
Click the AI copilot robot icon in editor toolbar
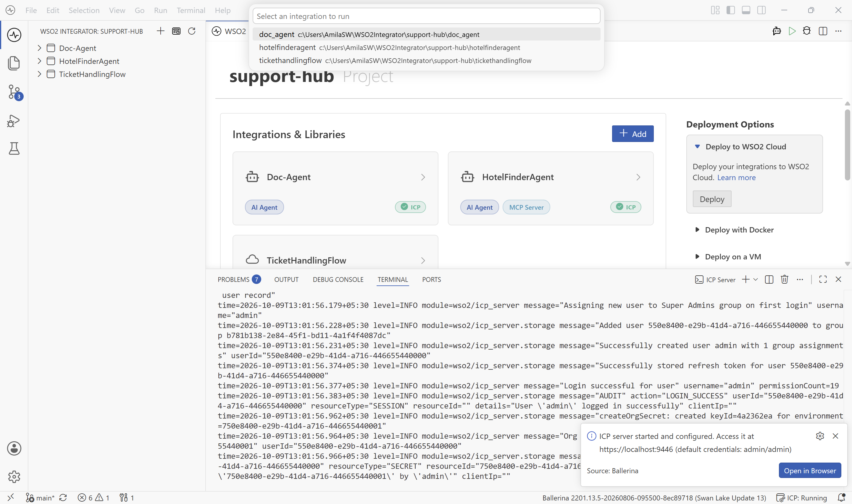777,31
